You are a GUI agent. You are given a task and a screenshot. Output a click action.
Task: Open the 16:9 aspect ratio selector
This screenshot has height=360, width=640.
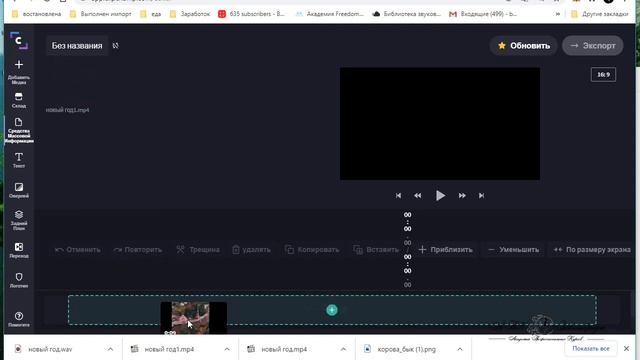pos(603,75)
